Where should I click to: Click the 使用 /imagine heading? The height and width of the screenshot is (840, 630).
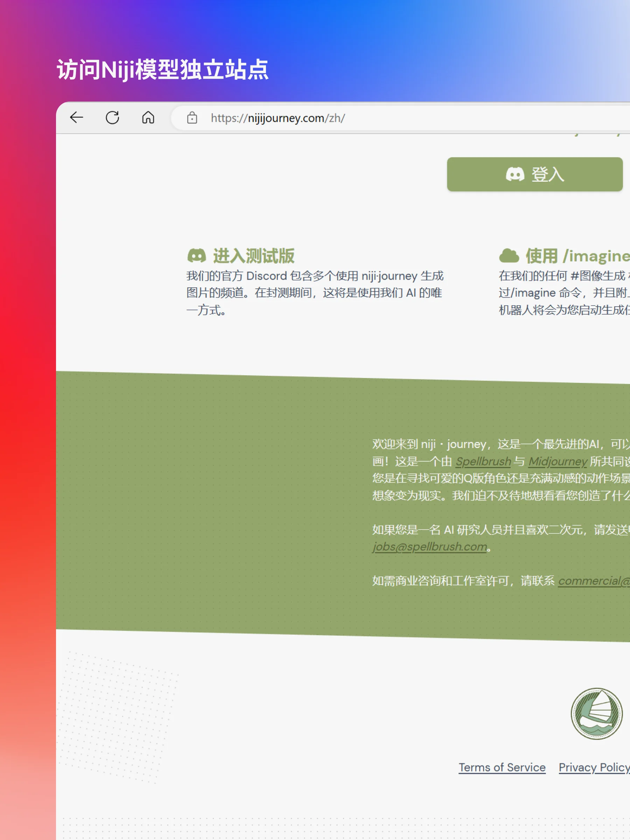coord(577,256)
